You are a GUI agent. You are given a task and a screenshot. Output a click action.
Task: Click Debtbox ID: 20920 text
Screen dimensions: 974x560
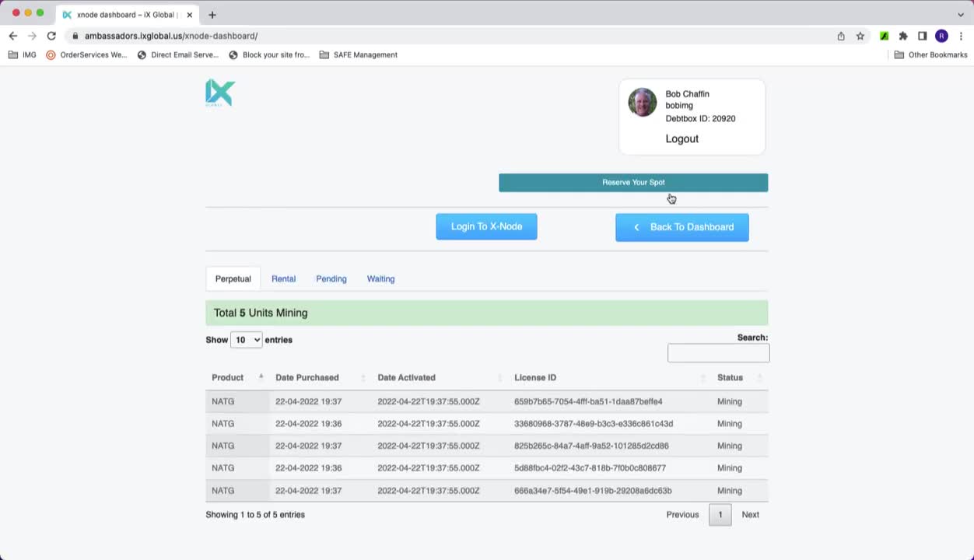(x=700, y=119)
